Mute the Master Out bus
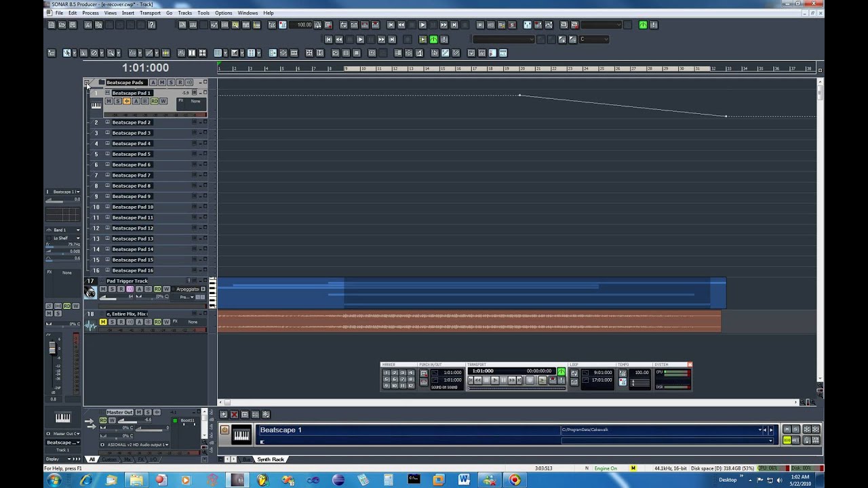868x488 pixels. tap(139, 412)
